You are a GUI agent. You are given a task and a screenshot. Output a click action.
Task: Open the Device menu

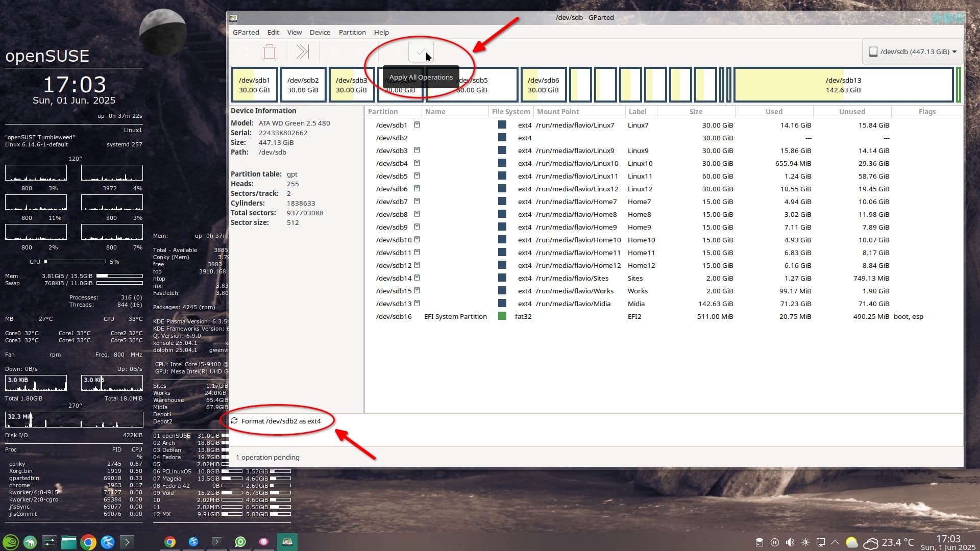(320, 32)
